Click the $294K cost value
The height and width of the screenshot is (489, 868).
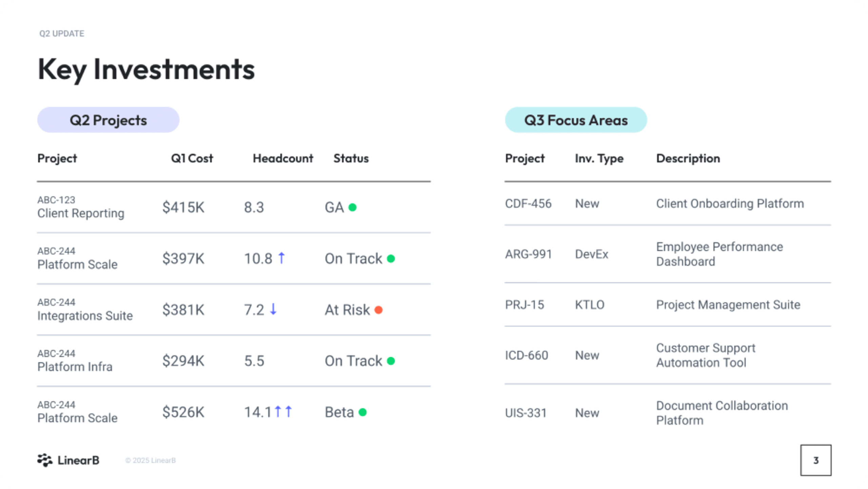pos(183,361)
